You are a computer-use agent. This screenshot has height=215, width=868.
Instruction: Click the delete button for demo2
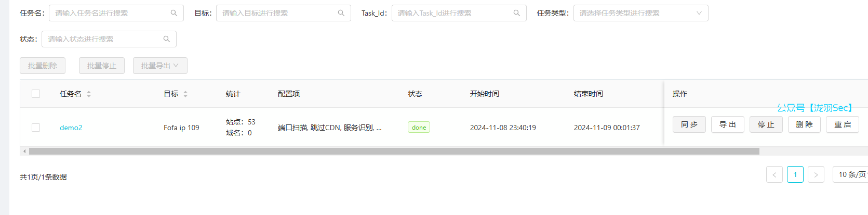804,124
